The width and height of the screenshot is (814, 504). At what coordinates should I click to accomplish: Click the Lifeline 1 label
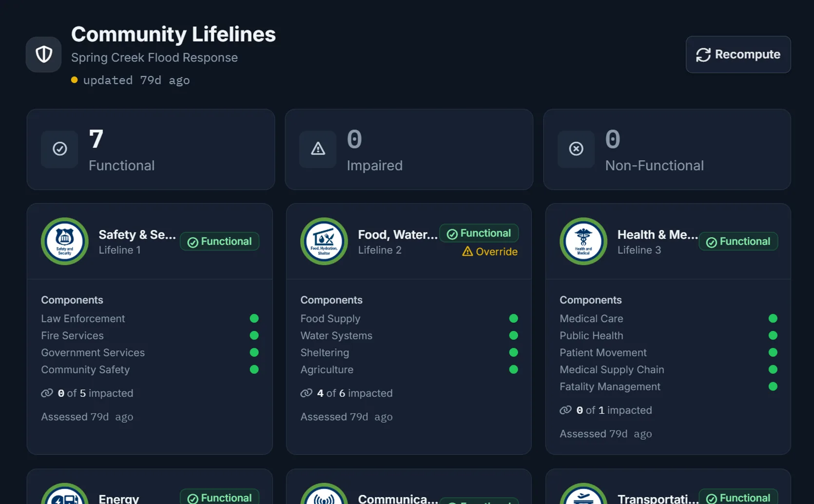(119, 250)
